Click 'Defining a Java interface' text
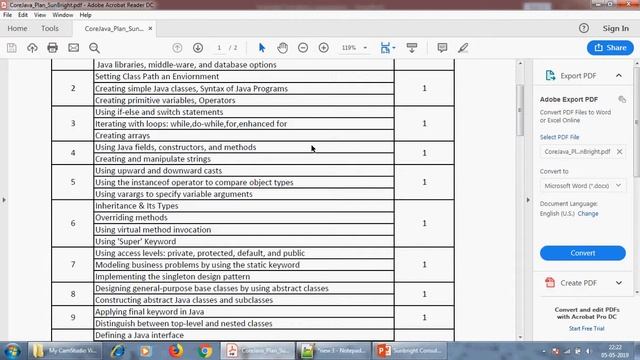The image size is (640, 360). [139, 335]
